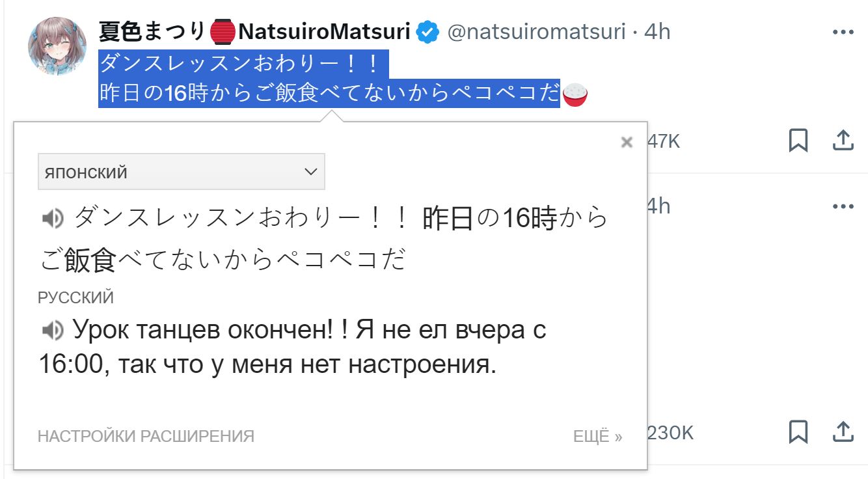
Task: Click the blue verified badge
Action: coord(428,31)
